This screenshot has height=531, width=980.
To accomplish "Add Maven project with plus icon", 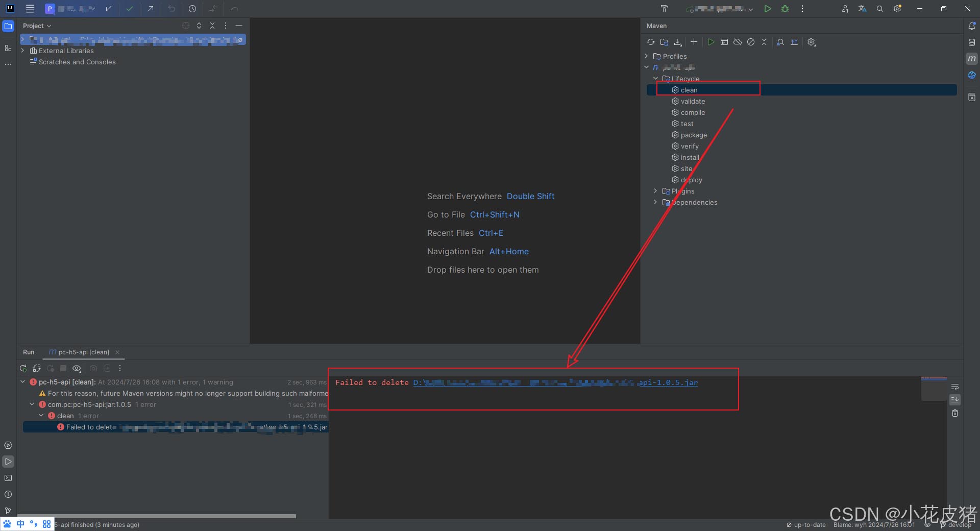I will (694, 42).
